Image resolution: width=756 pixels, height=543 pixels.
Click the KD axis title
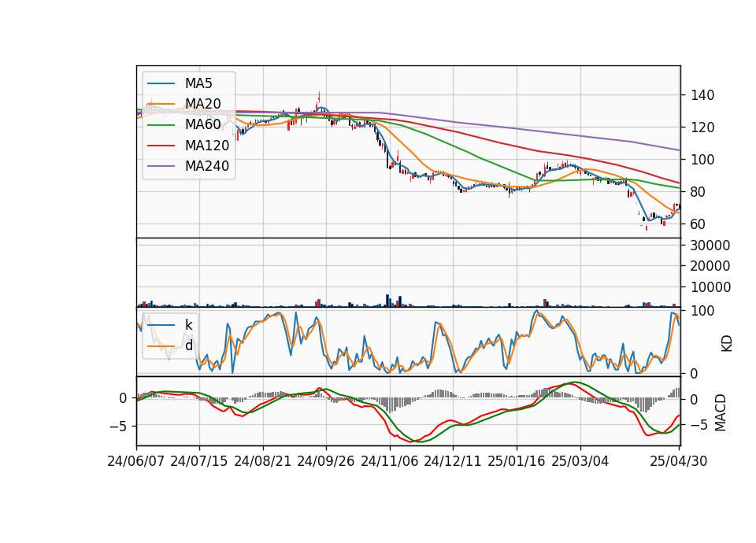pyautogui.click(x=727, y=344)
